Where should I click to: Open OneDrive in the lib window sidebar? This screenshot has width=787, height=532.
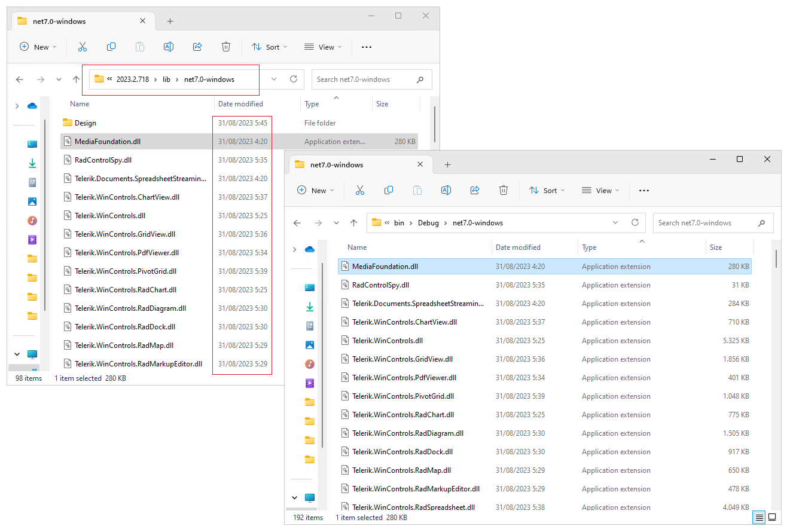point(32,106)
